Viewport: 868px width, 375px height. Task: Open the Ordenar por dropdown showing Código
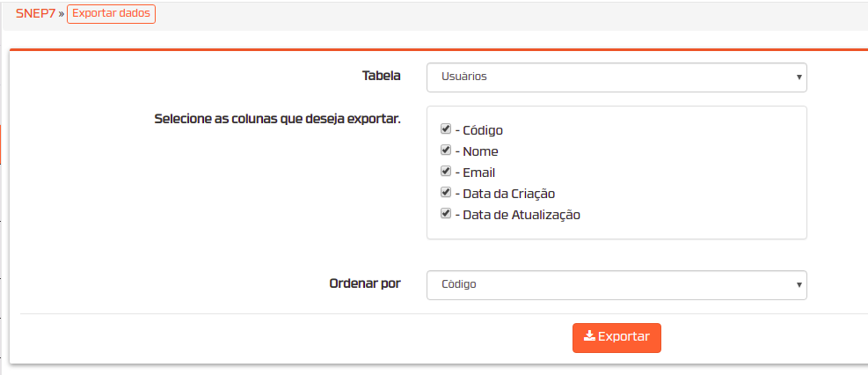tap(616, 284)
